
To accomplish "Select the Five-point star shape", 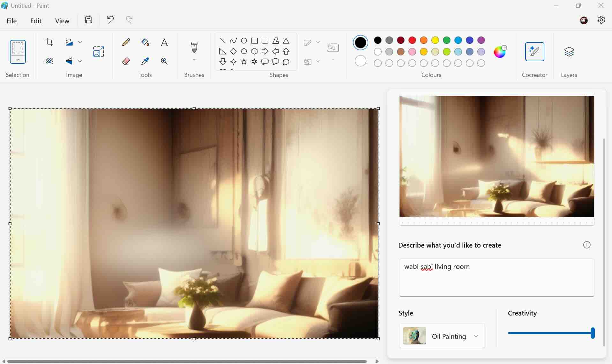I will [x=244, y=62].
